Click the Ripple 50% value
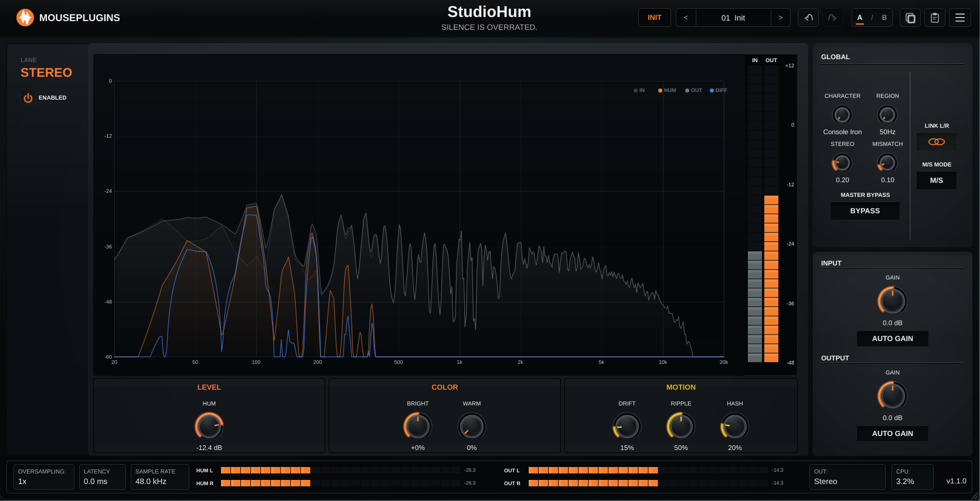The height and width of the screenshot is (501, 980). pos(681,448)
